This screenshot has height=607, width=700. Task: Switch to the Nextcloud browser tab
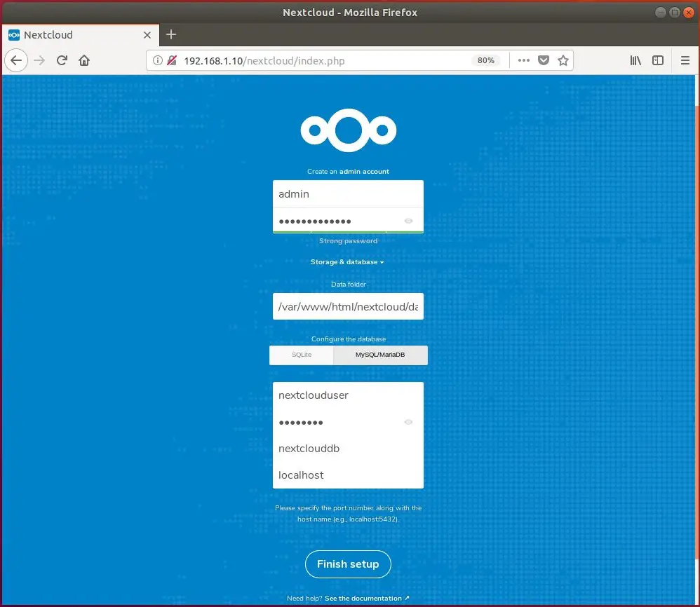pyautogui.click(x=81, y=35)
